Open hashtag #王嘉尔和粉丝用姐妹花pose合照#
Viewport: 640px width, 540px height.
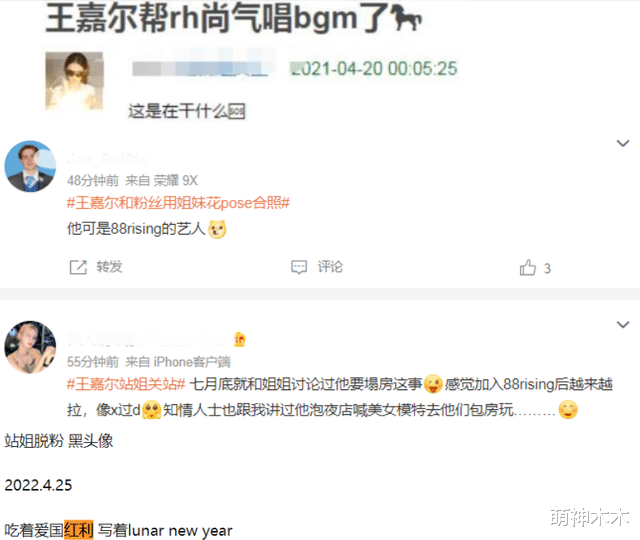click(x=178, y=203)
